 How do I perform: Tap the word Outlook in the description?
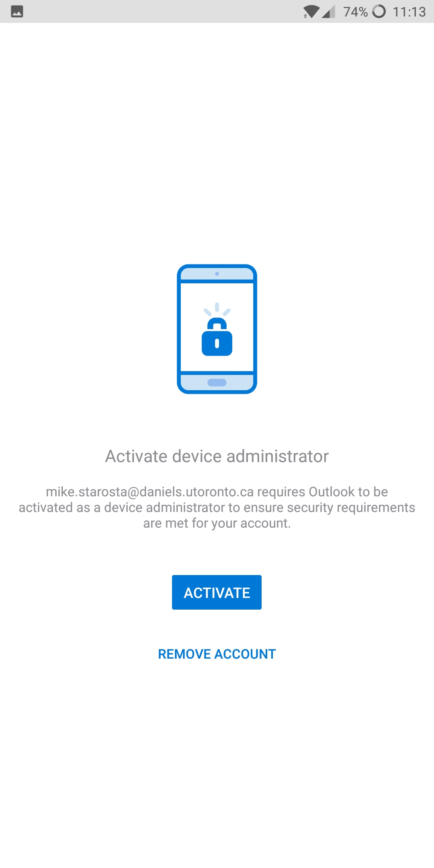tap(332, 492)
